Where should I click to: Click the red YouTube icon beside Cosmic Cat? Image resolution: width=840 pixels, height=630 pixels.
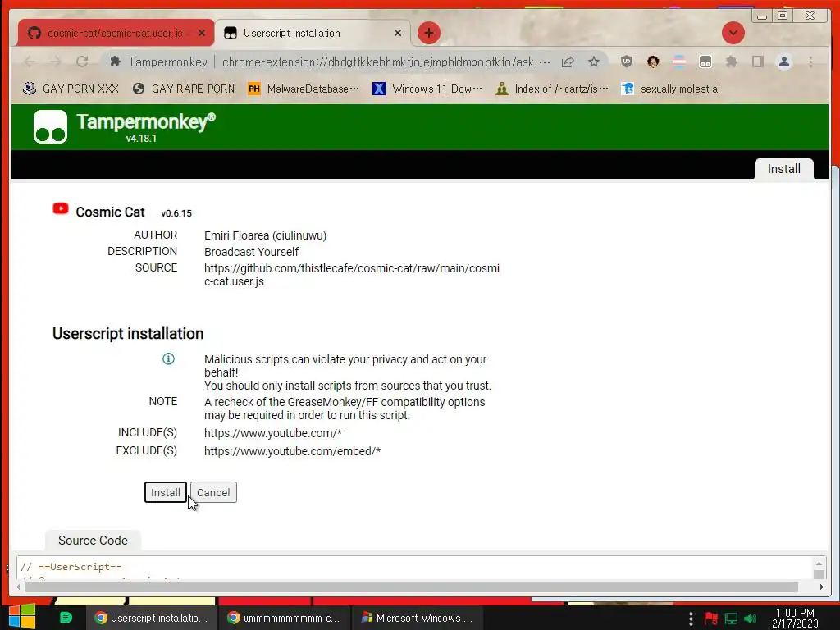[x=61, y=209]
